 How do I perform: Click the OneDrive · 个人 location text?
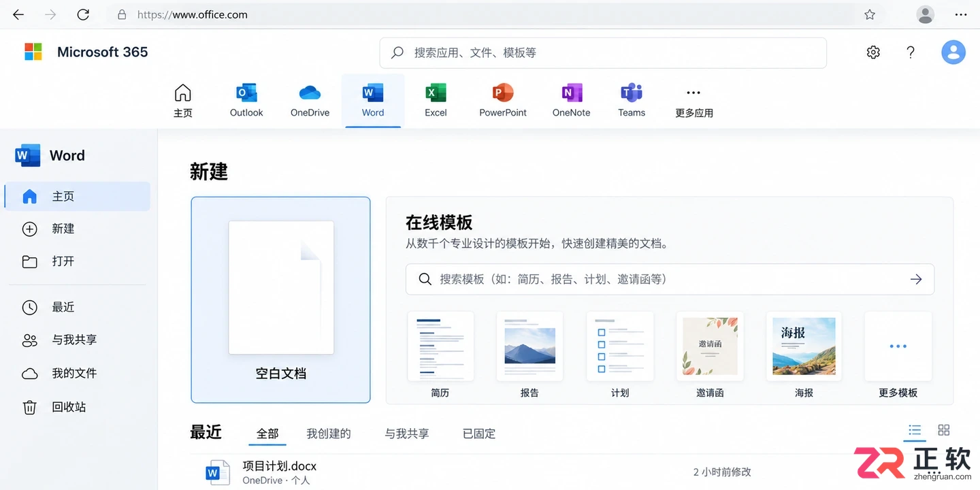pos(276,480)
